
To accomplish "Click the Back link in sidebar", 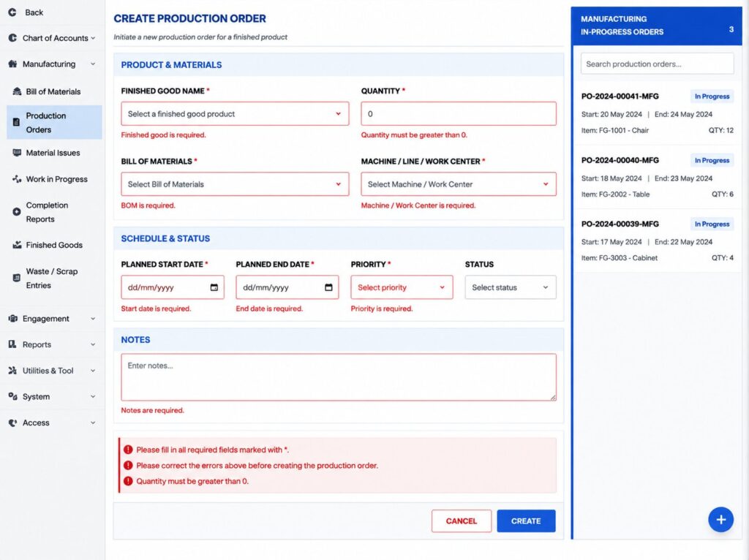I will tap(34, 12).
